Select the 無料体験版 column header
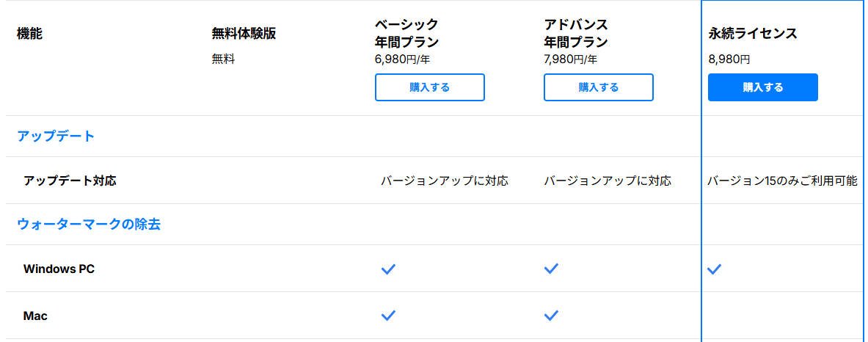 [x=244, y=34]
